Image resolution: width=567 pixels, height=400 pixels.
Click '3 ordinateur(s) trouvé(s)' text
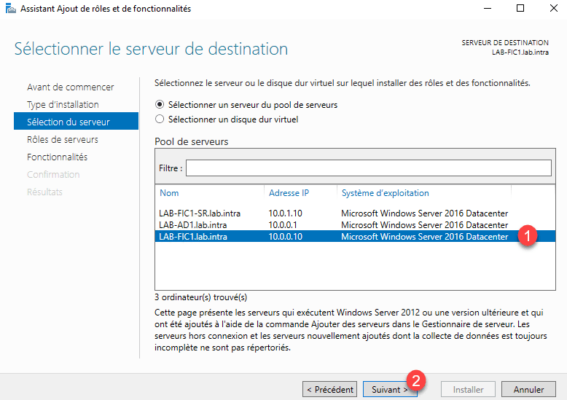point(201,297)
